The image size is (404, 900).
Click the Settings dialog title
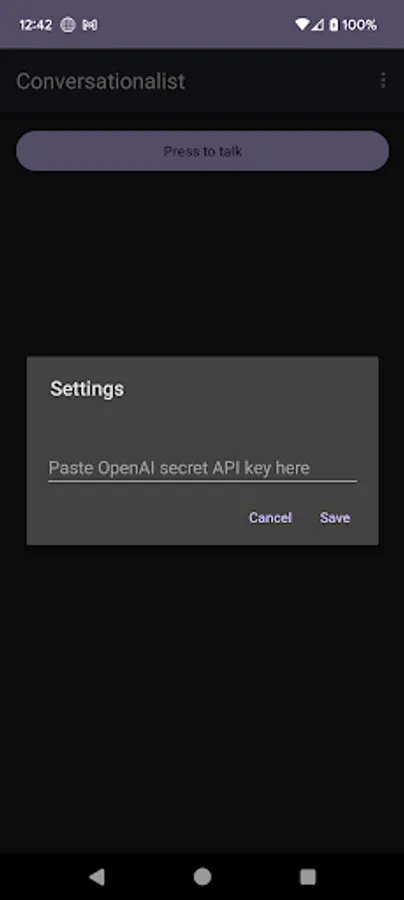click(87, 389)
